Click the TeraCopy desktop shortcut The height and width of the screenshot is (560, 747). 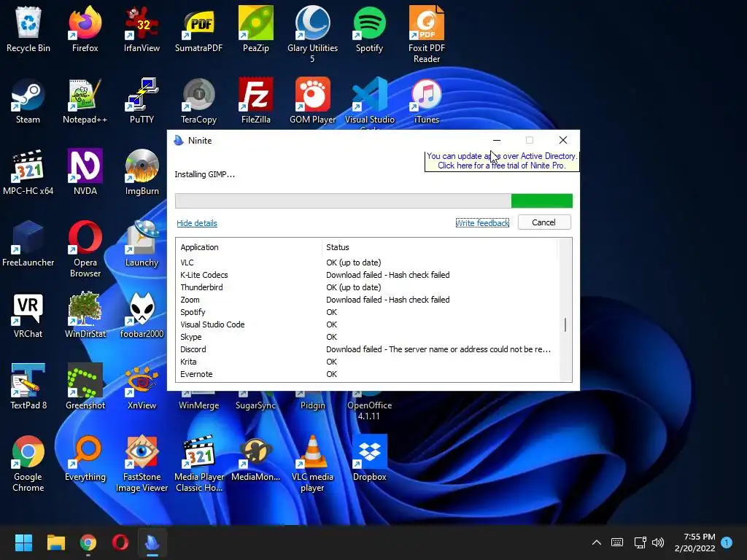pos(198,101)
